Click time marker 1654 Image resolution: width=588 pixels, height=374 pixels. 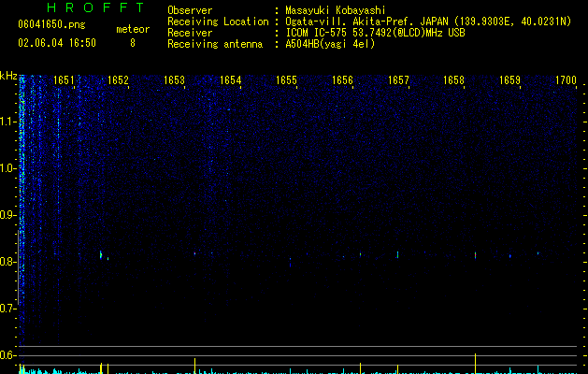click(230, 80)
